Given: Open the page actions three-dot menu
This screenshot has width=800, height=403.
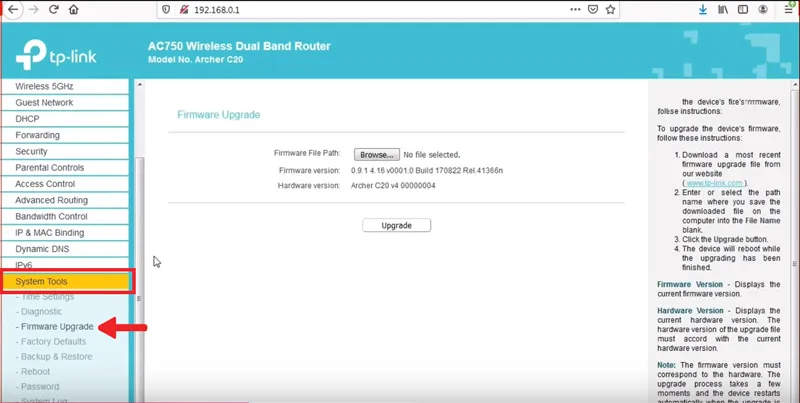Looking at the screenshot, I should (x=575, y=10).
